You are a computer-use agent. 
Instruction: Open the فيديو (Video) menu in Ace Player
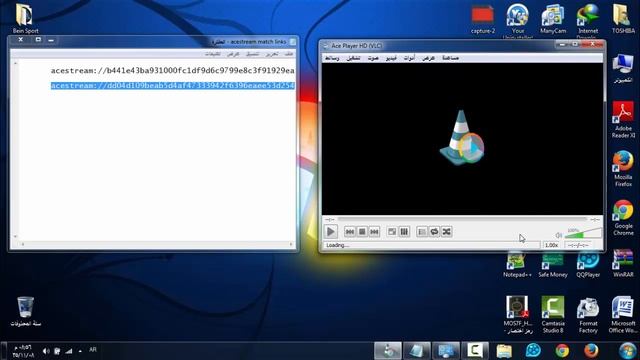click(391, 58)
